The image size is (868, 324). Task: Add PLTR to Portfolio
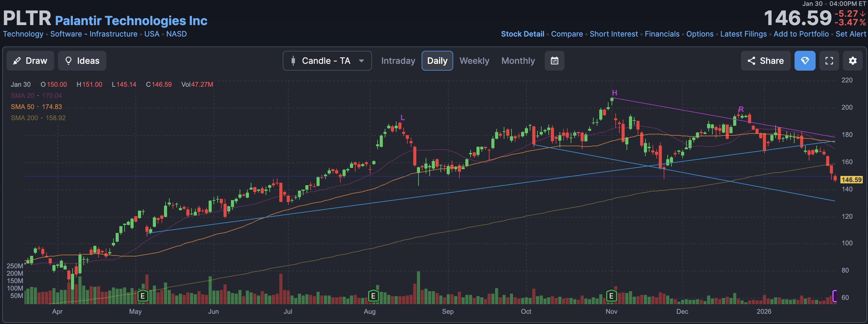pos(801,34)
